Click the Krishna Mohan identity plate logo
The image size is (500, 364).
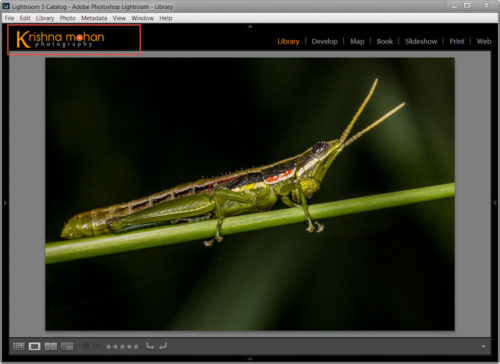60,39
